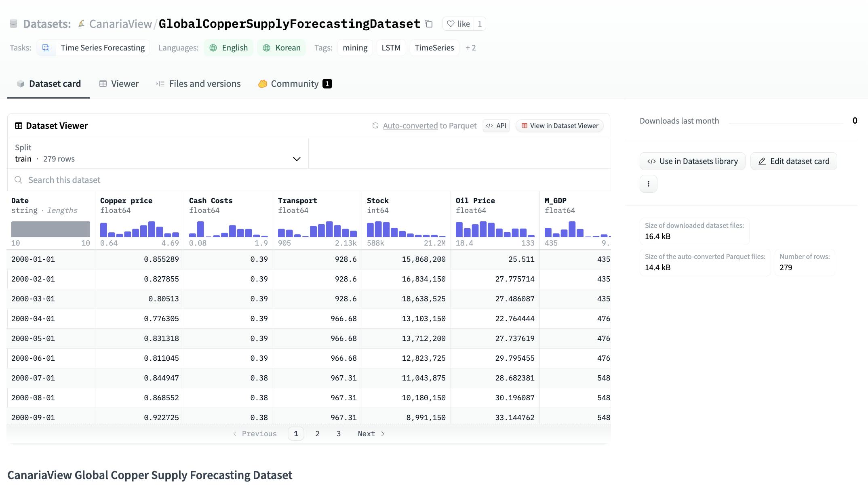Open the three-dot more options menu
Image resolution: width=868 pixels, height=492 pixels.
pyautogui.click(x=648, y=184)
